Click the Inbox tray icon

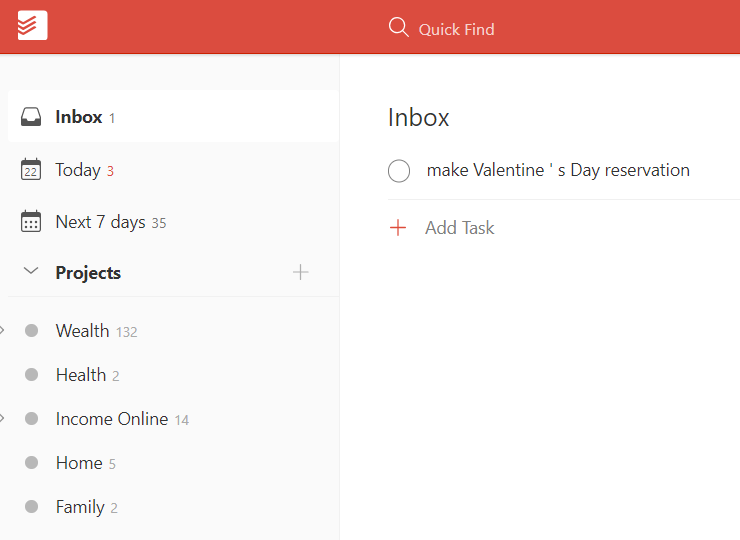pyautogui.click(x=31, y=117)
